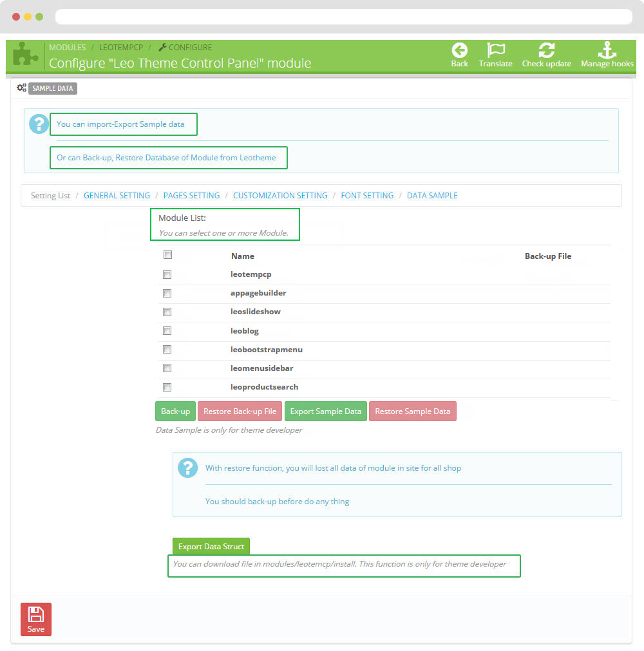Click help icon beside restore function warning
The height and width of the screenshot is (651, 644).
[187, 467]
